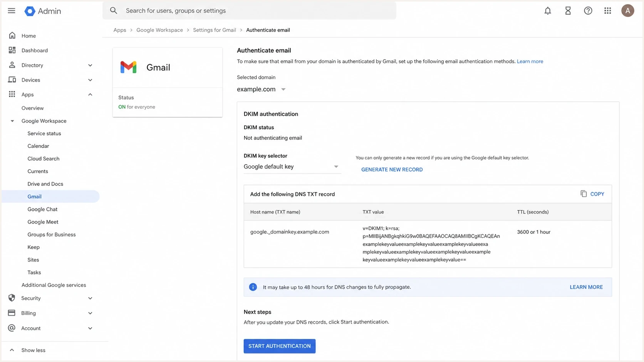Click the Gmail logo on the card
The width and height of the screenshot is (644, 362).
(128, 67)
